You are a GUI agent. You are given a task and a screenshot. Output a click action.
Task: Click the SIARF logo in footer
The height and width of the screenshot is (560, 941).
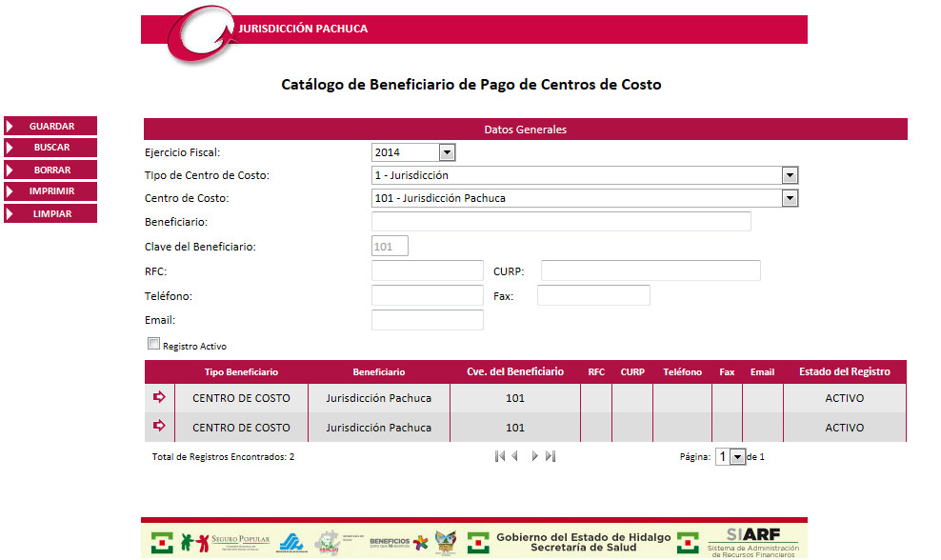pyautogui.click(x=753, y=543)
